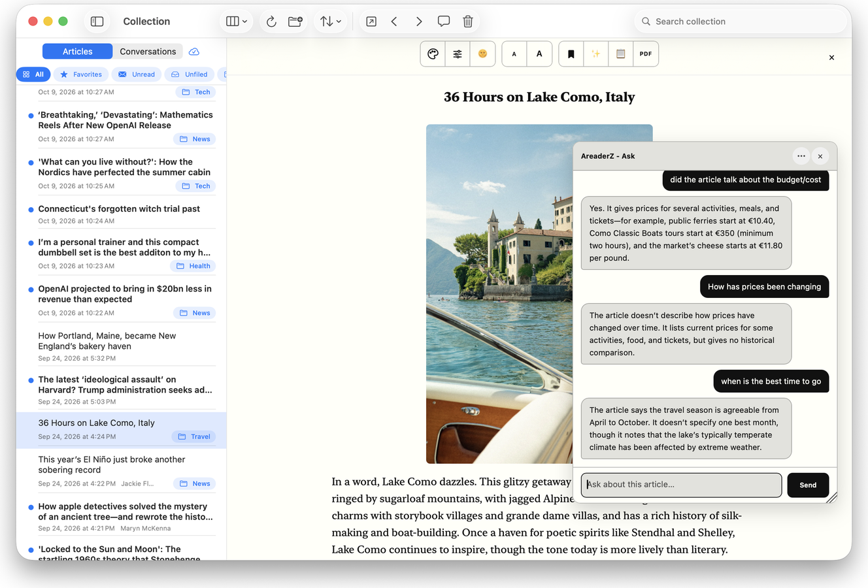Click the cloud sync icon
This screenshot has height=588, width=868.
(194, 52)
